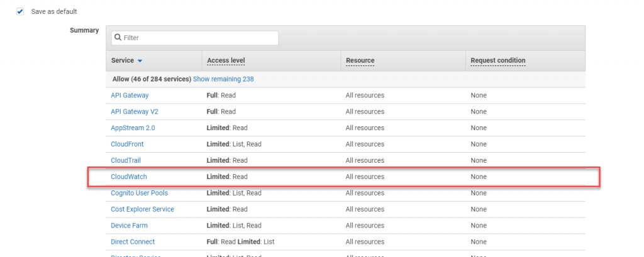Click the Resource column header

click(360, 60)
